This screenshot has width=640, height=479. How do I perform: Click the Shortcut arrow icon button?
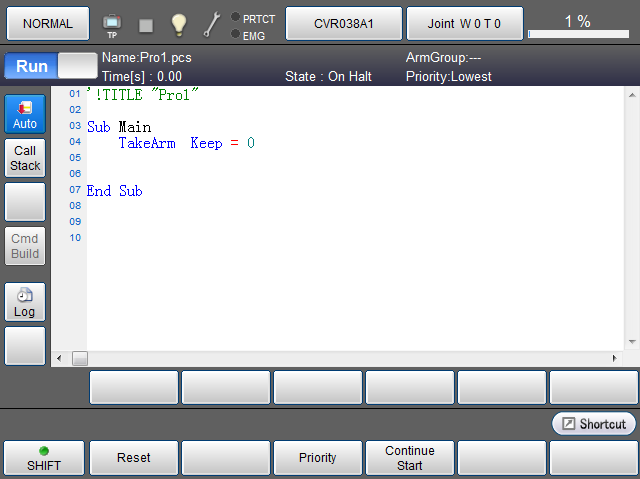pos(594,424)
